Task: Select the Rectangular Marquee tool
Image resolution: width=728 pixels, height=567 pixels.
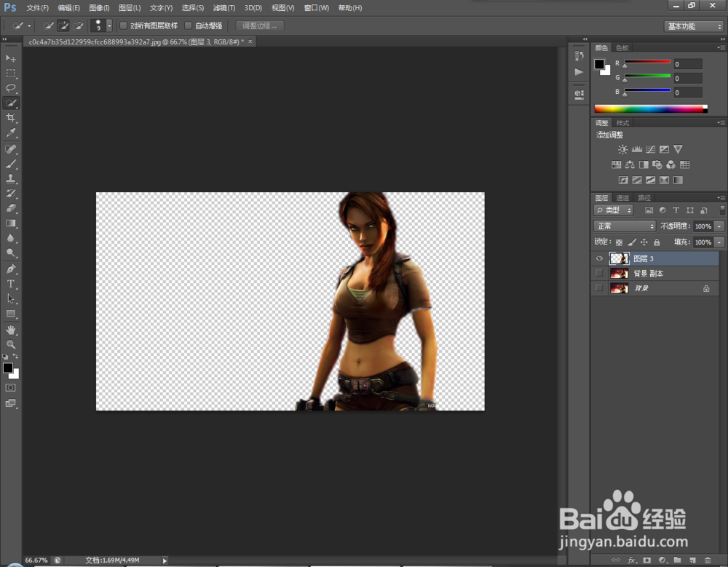Action: point(11,74)
